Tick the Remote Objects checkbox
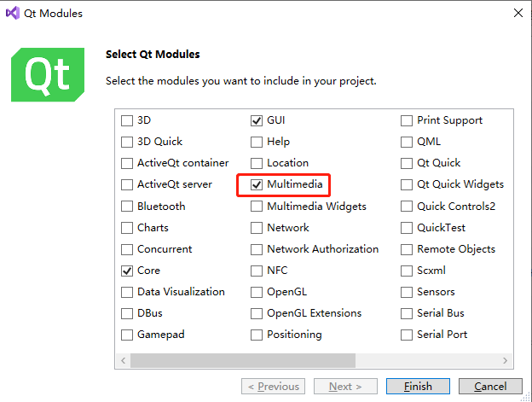 tap(407, 249)
